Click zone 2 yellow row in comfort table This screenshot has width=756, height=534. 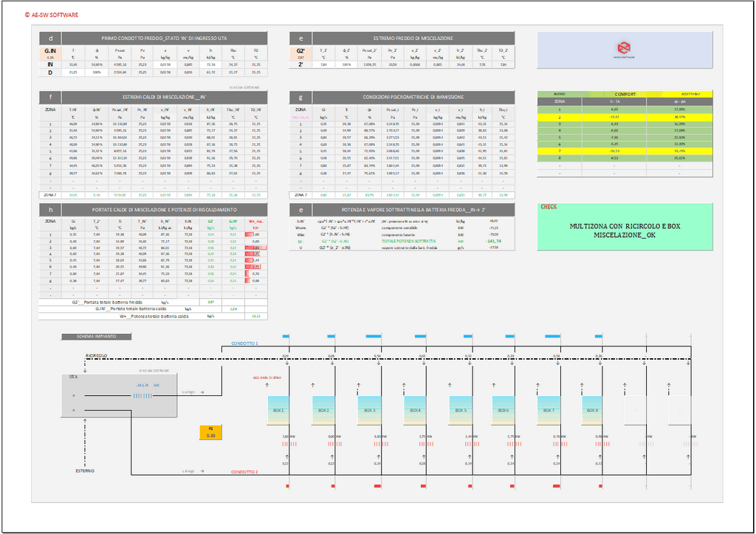point(625,116)
